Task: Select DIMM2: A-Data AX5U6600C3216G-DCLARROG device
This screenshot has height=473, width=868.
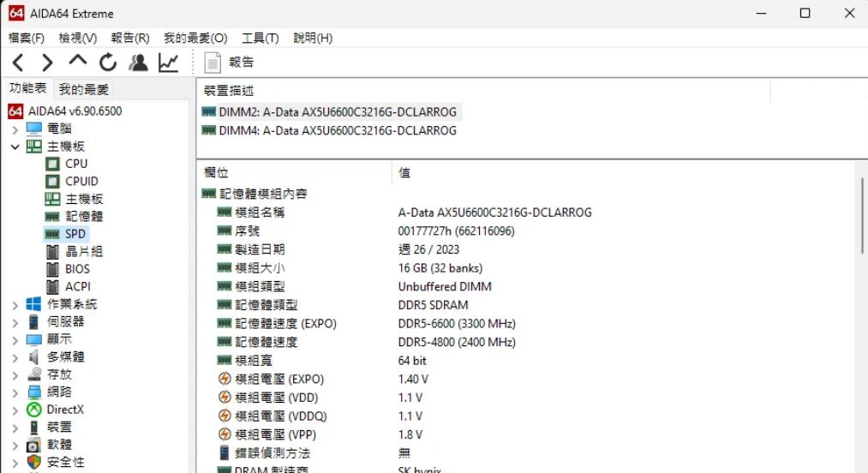Action: pos(338,112)
